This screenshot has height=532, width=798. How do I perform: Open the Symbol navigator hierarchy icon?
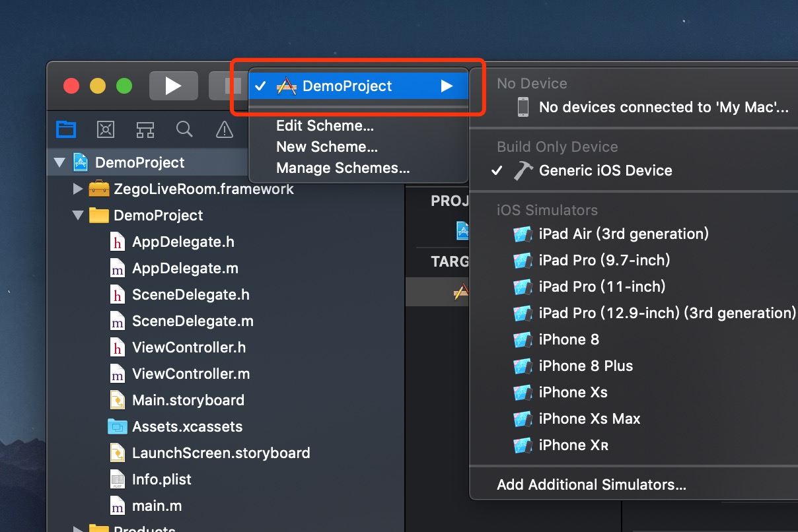[145, 129]
